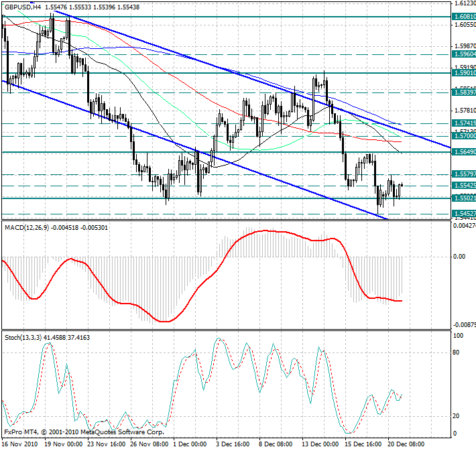The width and height of the screenshot is (476, 449).
Task: Select the 1.5502 highlighted price level label
Action: tap(464, 198)
